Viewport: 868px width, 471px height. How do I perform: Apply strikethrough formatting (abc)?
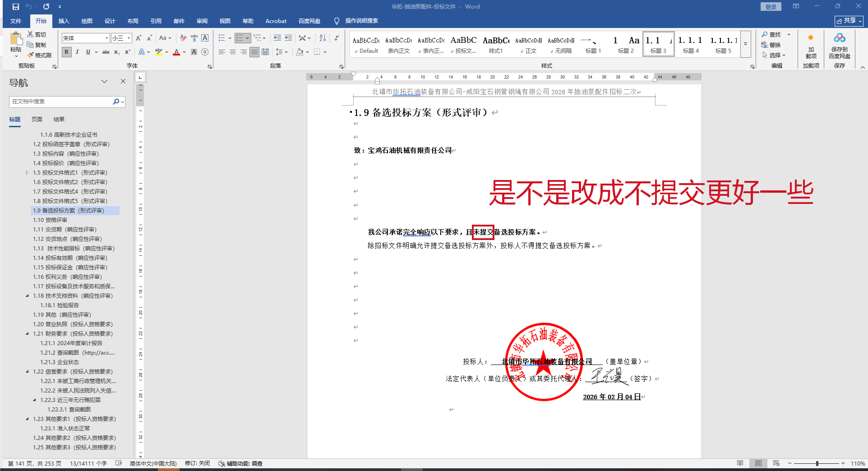click(x=106, y=52)
